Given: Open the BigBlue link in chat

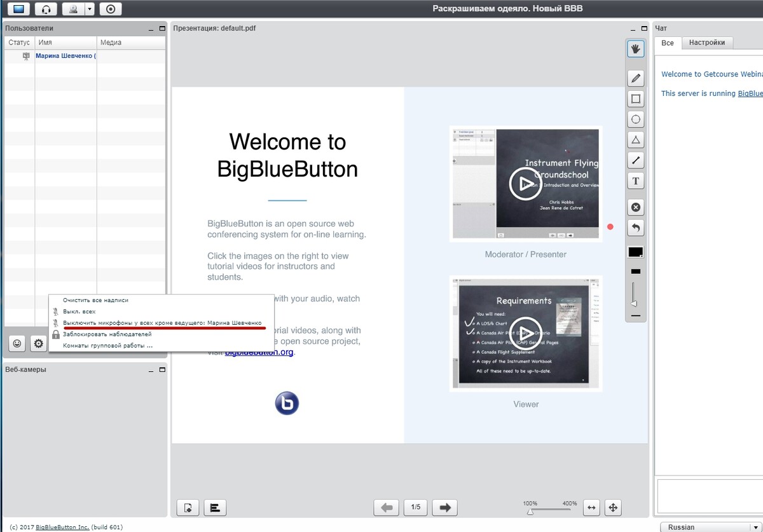Looking at the screenshot, I should pyautogui.click(x=750, y=93).
